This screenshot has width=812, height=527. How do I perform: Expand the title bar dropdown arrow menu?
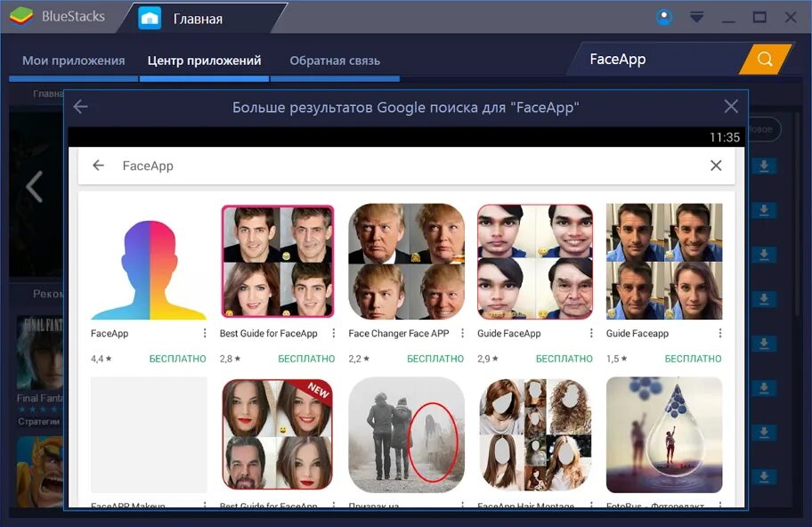696,18
